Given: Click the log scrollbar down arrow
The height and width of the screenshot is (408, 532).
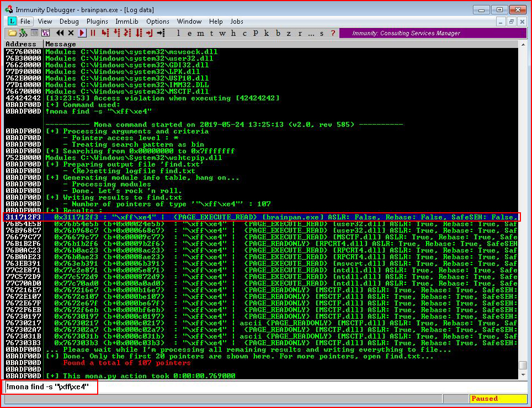Looking at the screenshot, I should tap(523, 375).
